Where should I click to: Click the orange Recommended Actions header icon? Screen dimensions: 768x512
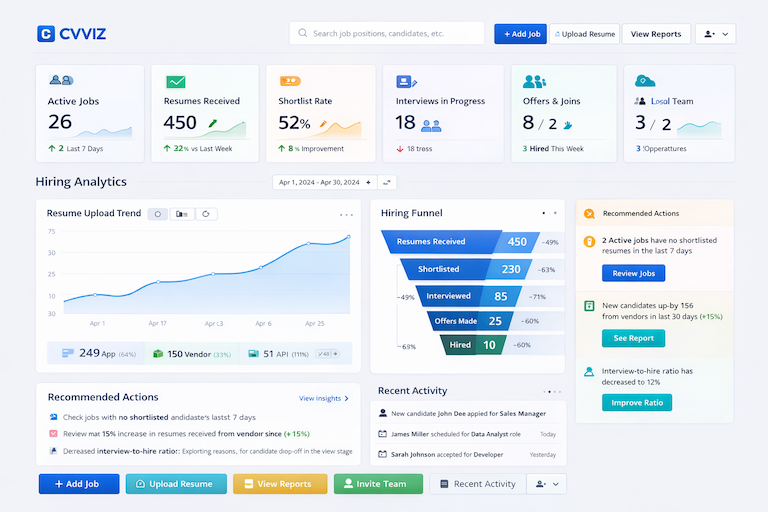[589, 214]
